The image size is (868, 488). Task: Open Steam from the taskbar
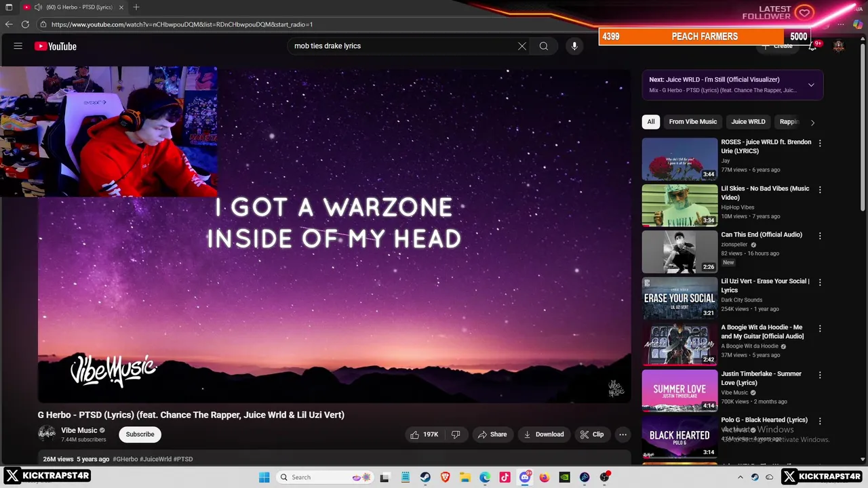click(425, 477)
